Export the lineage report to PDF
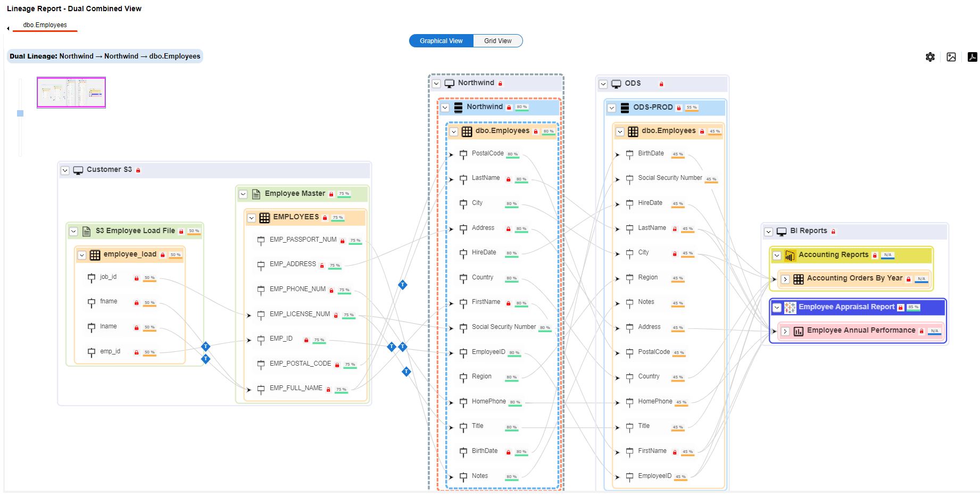The width and height of the screenshot is (980, 495). point(972,57)
